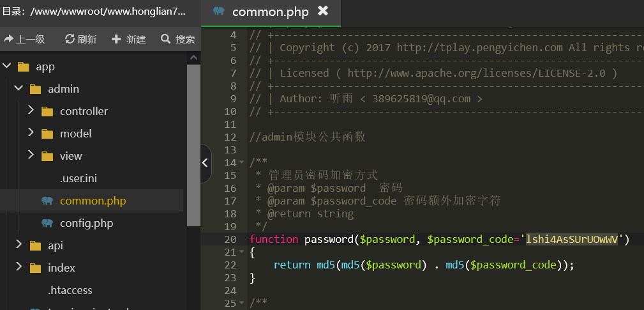Click the plus icon for new file

click(x=116, y=40)
